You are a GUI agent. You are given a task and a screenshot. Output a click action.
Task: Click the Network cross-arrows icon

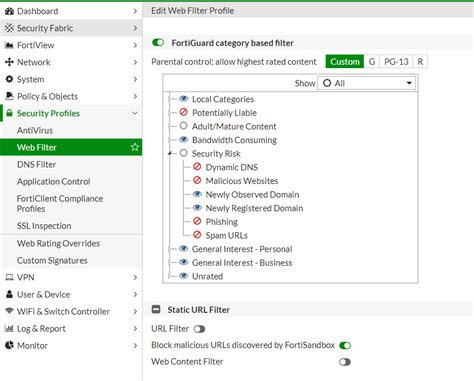(x=9, y=62)
